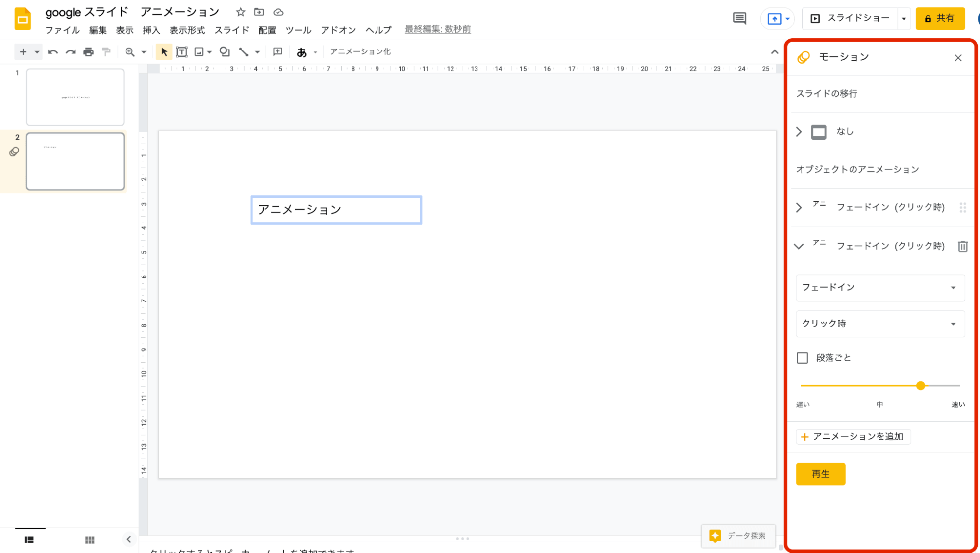Start the スライドショー
This screenshot has height=553, width=980.
point(850,19)
